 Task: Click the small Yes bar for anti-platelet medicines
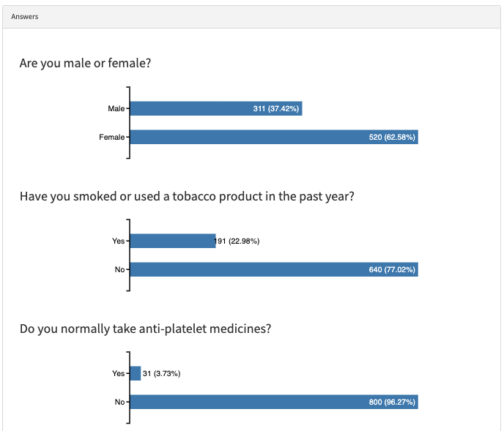click(x=136, y=373)
